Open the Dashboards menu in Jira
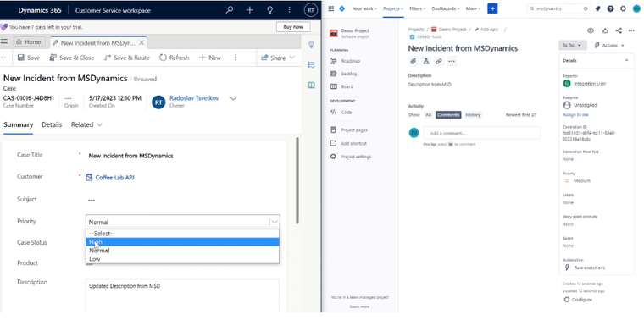The height and width of the screenshot is (320, 644). point(446,8)
